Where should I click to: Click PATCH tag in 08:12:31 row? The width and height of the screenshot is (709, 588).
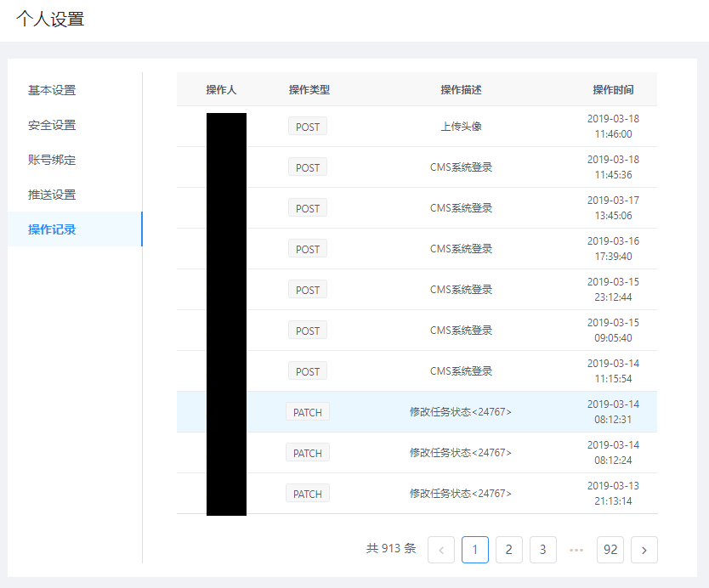(308, 412)
